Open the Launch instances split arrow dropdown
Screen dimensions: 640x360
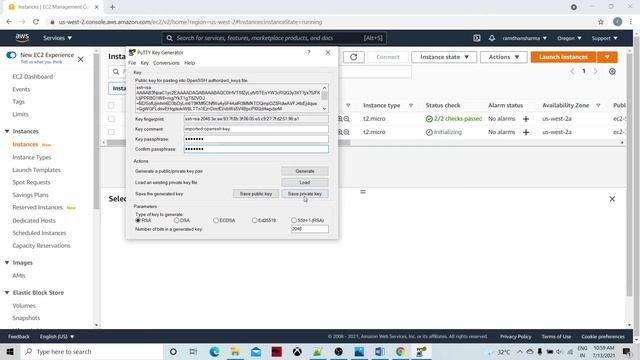607,57
